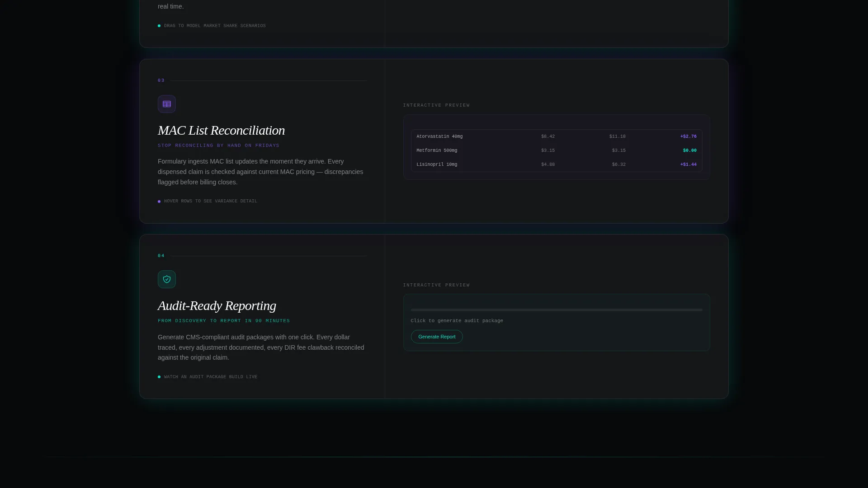The image size is (868, 488).
Task: Click the Generate Report button
Action: point(437,337)
